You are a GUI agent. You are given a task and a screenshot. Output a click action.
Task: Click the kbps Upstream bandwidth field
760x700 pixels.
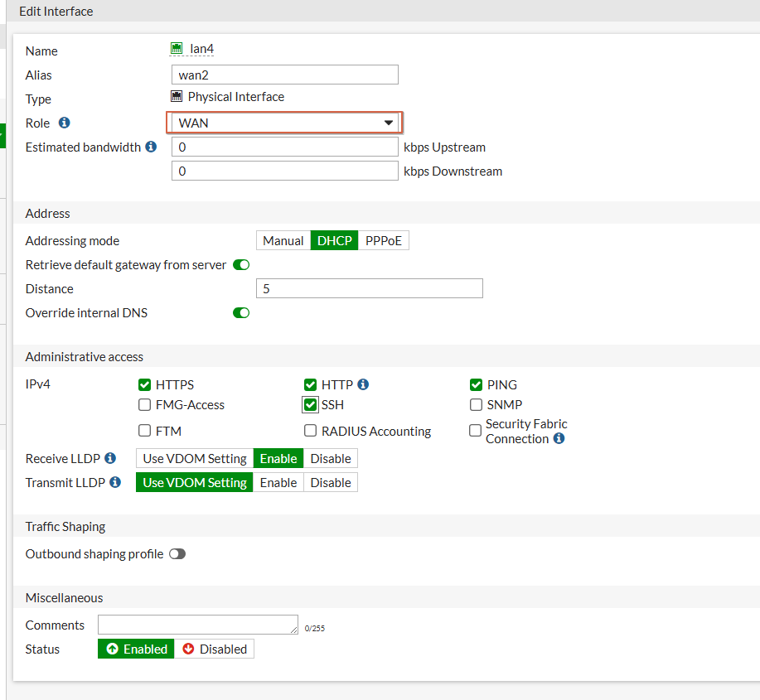285,147
